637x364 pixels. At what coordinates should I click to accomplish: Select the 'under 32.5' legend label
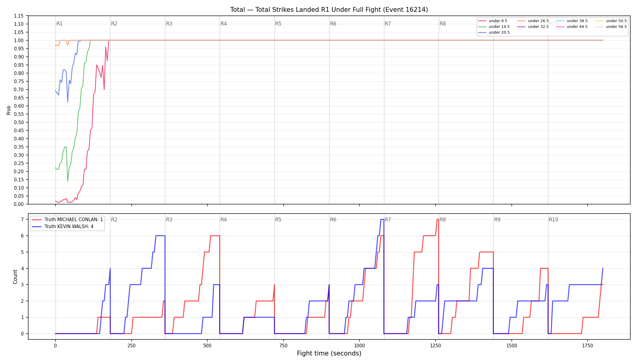(x=538, y=27)
